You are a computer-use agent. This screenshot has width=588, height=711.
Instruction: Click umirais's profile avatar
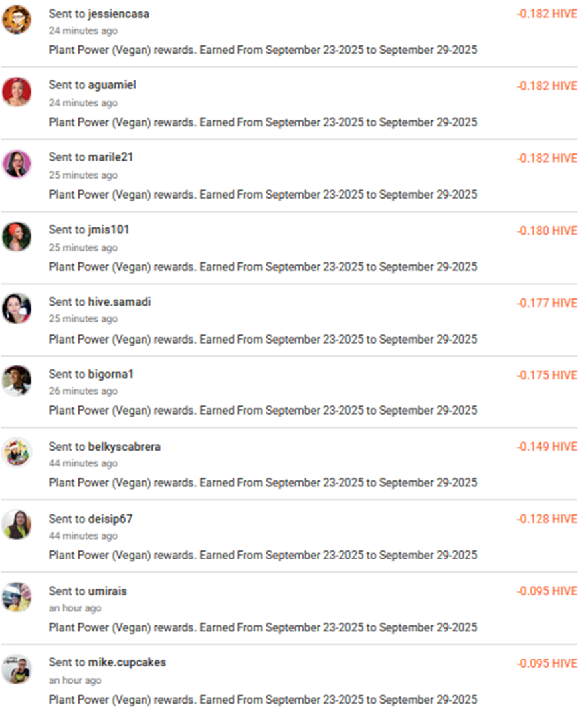(x=17, y=597)
